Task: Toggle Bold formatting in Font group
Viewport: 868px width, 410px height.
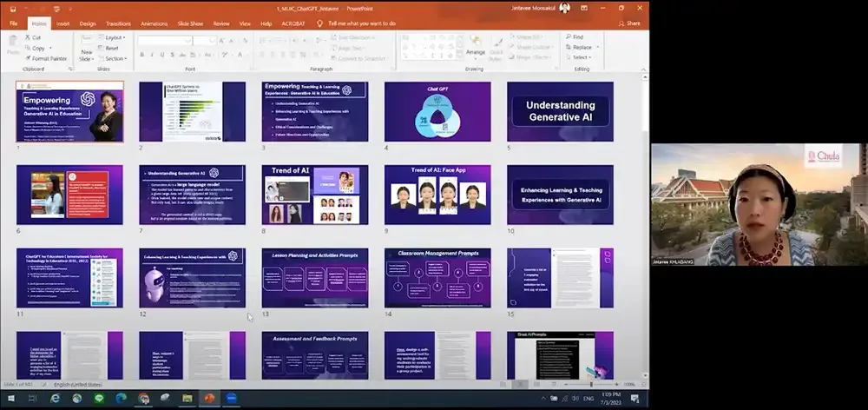Action: pyautogui.click(x=141, y=55)
